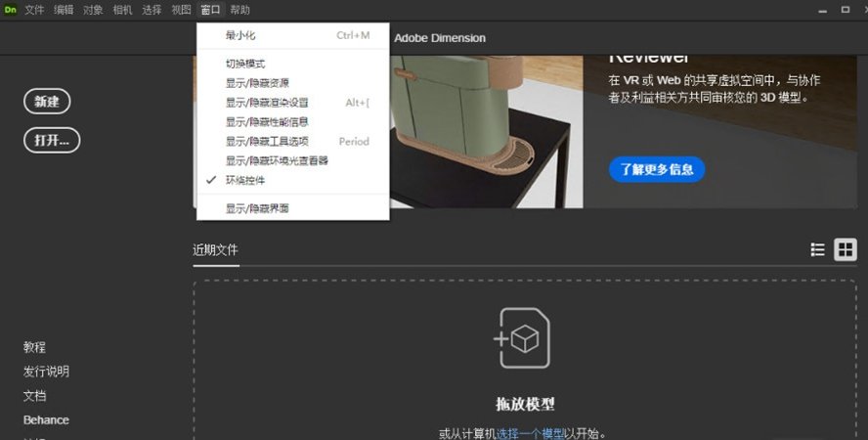Select 显示/隐藏资源 menu entry
Viewport: 868px width, 440px height.
pyautogui.click(x=293, y=83)
